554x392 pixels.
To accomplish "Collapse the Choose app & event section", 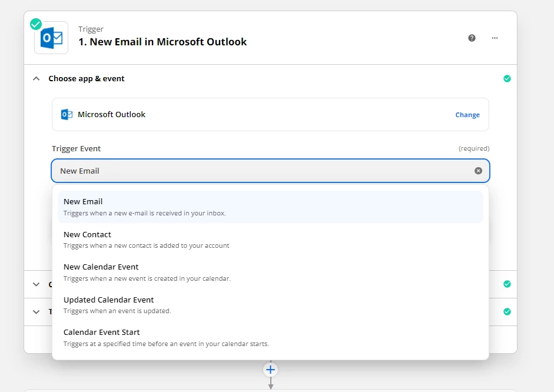I will [x=36, y=78].
